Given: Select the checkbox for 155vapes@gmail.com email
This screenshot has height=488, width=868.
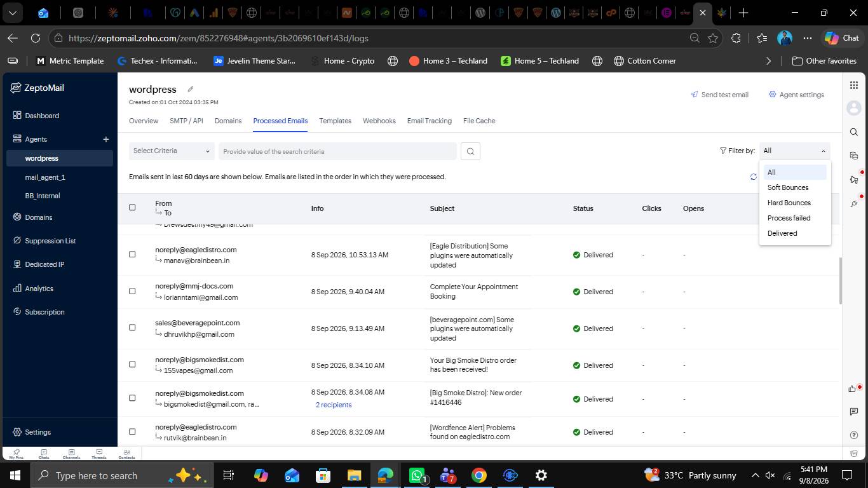Looking at the screenshot, I should [132, 364].
